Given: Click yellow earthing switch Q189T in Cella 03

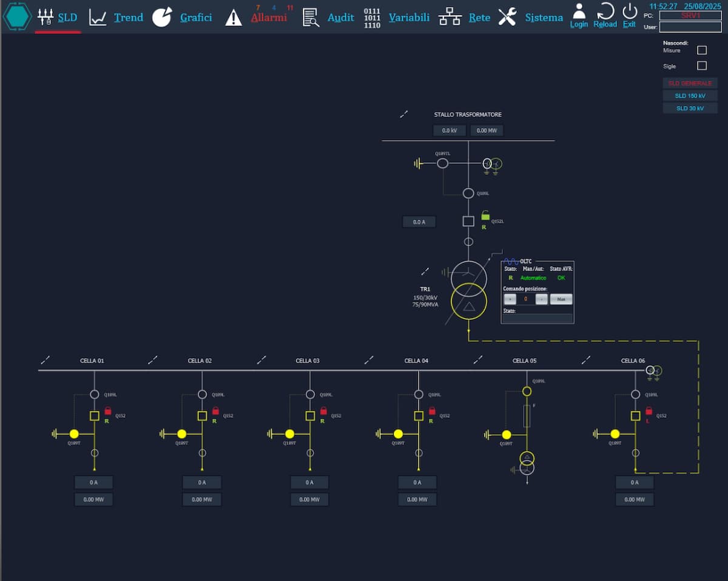Looking at the screenshot, I should pyautogui.click(x=289, y=433).
